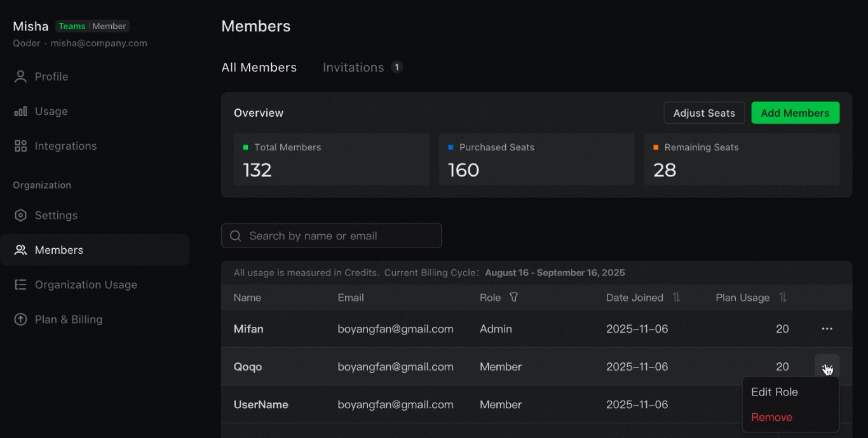Open the row actions menu for Qoqo
868x438 pixels.
click(x=827, y=367)
